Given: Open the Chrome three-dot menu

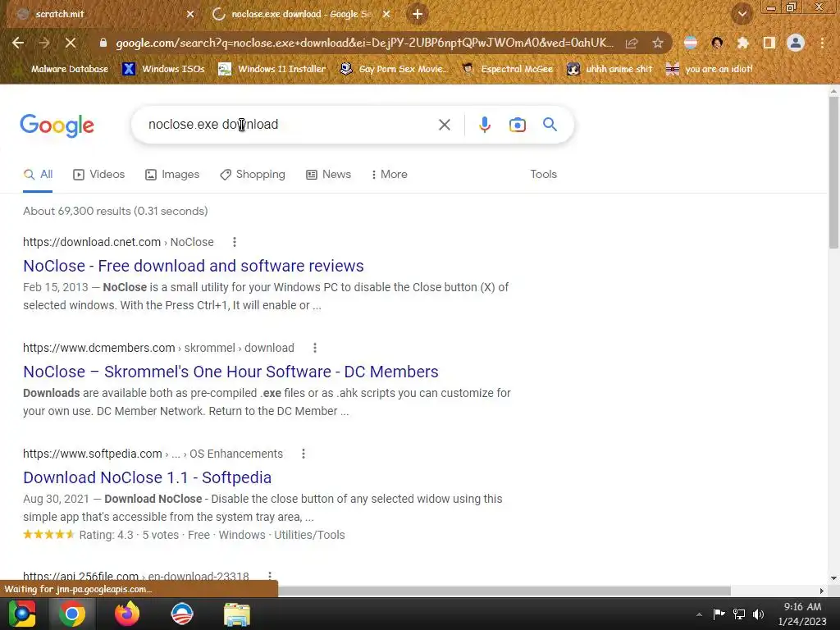Looking at the screenshot, I should (822, 43).
